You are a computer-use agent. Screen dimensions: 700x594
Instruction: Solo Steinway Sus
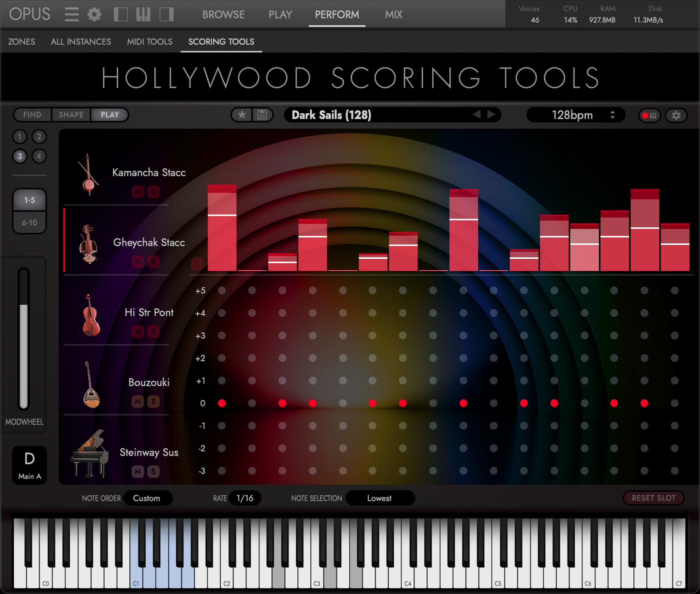[153, 471]
